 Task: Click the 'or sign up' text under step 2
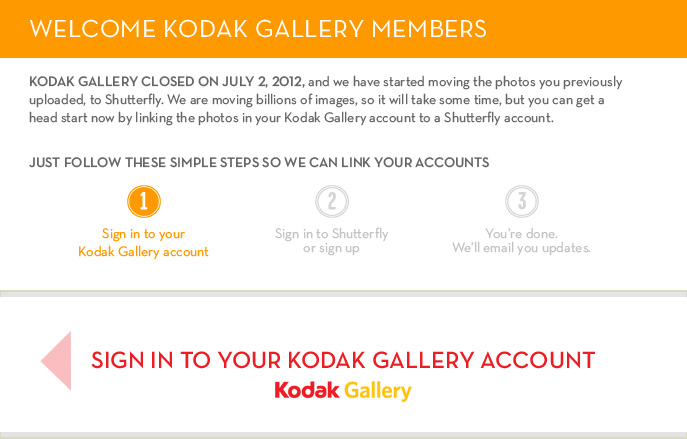tap(331, 248)
